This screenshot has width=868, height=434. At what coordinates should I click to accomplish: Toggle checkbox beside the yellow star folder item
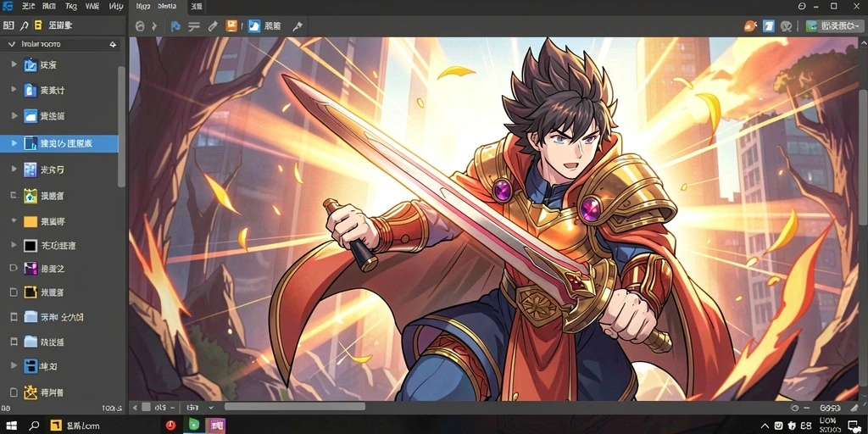click(14, 393)
